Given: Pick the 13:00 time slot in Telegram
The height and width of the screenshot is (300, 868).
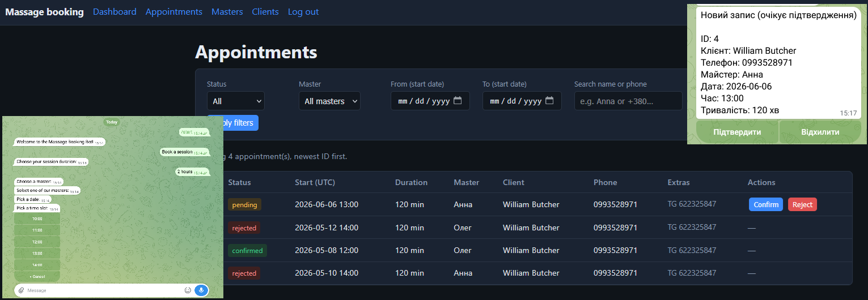Looking at the screenshot, I should point(37,254).
